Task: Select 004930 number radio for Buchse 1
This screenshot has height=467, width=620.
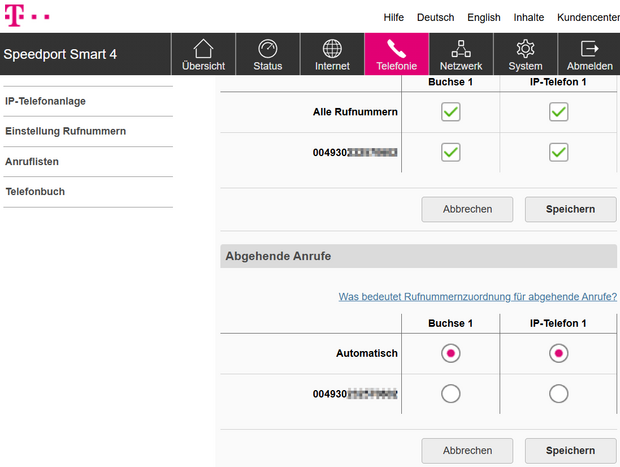Action: 451,394
